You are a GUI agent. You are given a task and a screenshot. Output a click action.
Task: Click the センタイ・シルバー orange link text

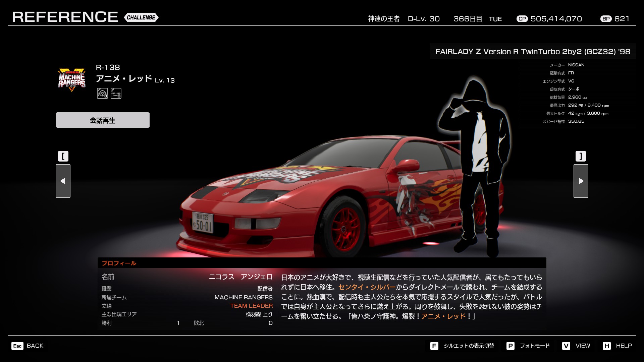[x=367, y=287]
